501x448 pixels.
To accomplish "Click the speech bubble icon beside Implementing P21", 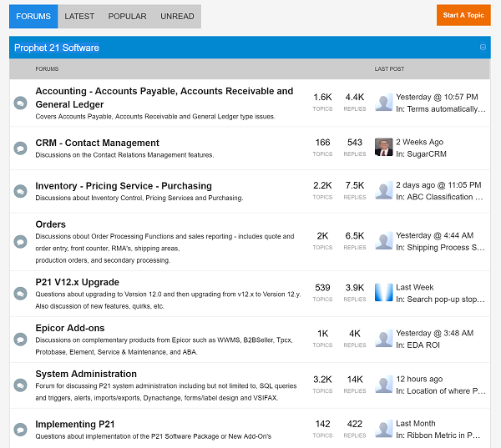I will (20, 430).
